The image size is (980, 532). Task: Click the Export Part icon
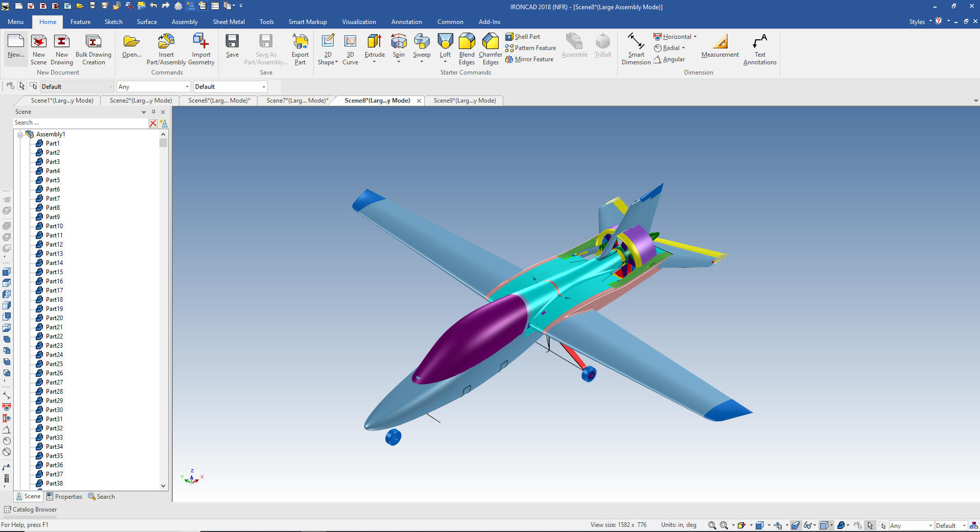point(300,42)
